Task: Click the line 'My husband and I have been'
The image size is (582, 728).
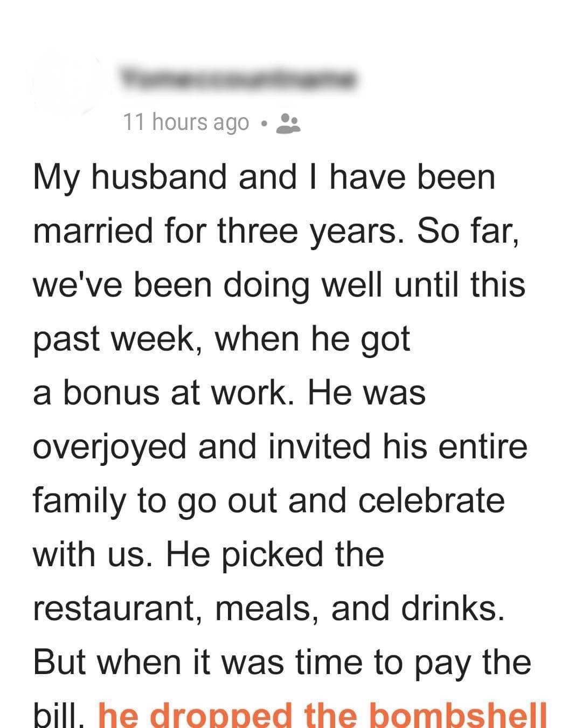Action: pyautogui.click(x=264, y=177)
